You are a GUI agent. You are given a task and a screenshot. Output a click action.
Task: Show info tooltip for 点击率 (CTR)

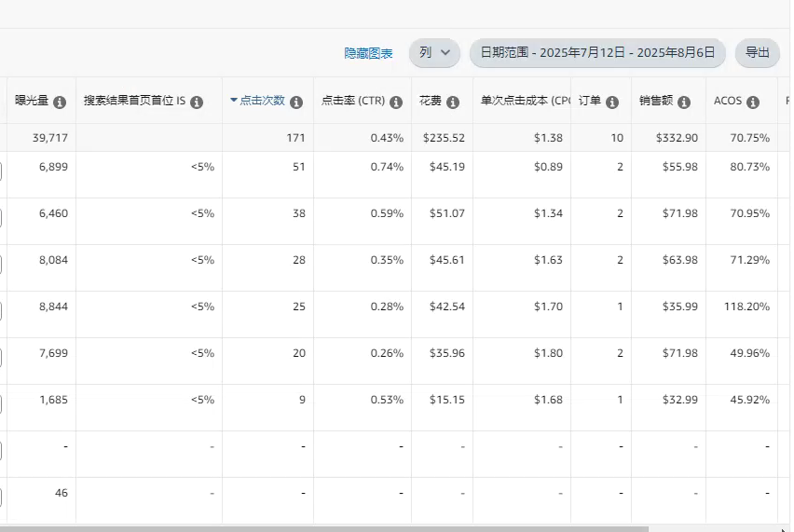click(396, 102)
